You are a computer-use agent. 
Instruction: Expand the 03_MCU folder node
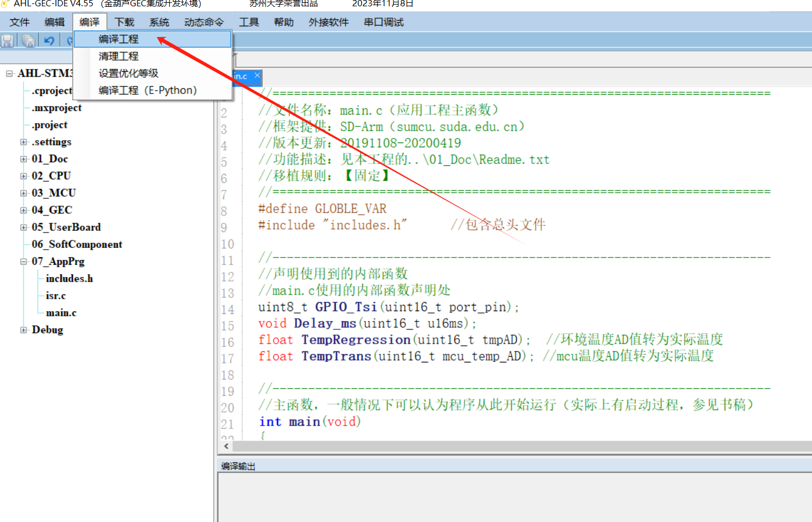(x=23, y=193)
